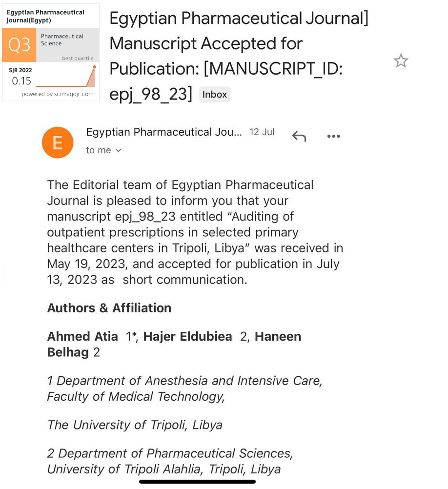Tap the home indicator bar at bottom
This screenshot has height=489, width=448.
click(x=197, y=482)
